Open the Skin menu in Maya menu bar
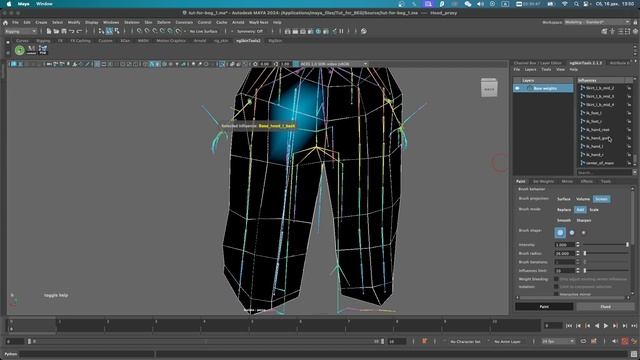This screenshot has width=640, height=360. click(x=148, y=22)
